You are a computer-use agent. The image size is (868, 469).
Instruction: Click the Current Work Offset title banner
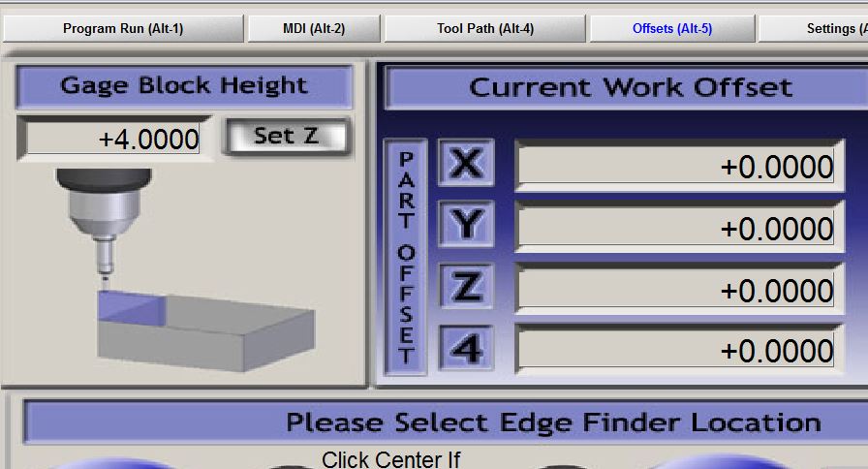click(630, 88)
